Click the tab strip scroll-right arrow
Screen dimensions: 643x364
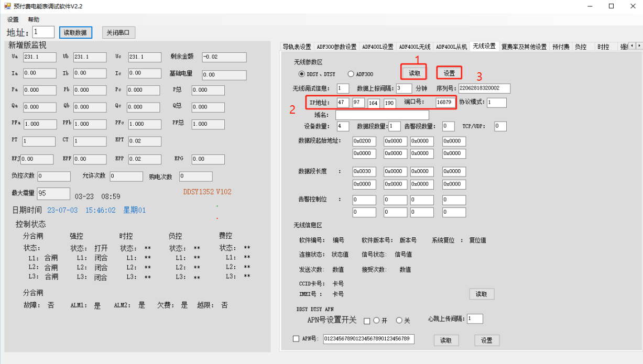click(x=638, y=46)
